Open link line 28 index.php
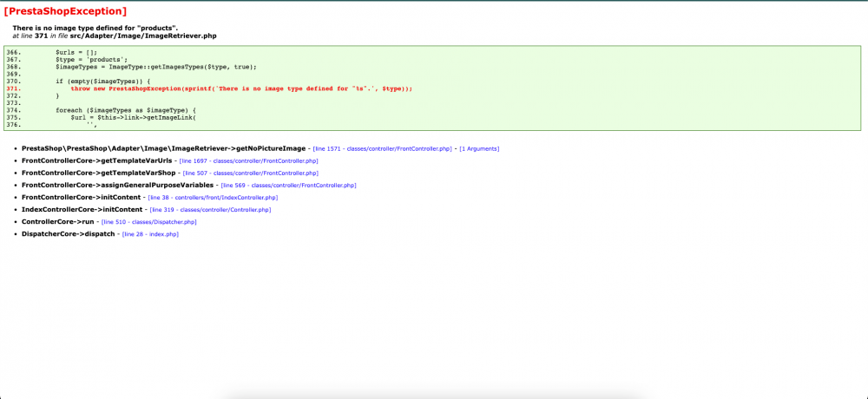 (x=150, y=234)
